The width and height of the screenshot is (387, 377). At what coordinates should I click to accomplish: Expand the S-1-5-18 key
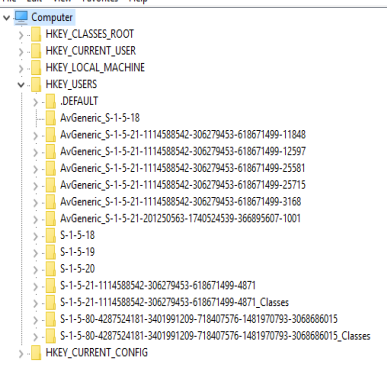[x=35, y=236]
